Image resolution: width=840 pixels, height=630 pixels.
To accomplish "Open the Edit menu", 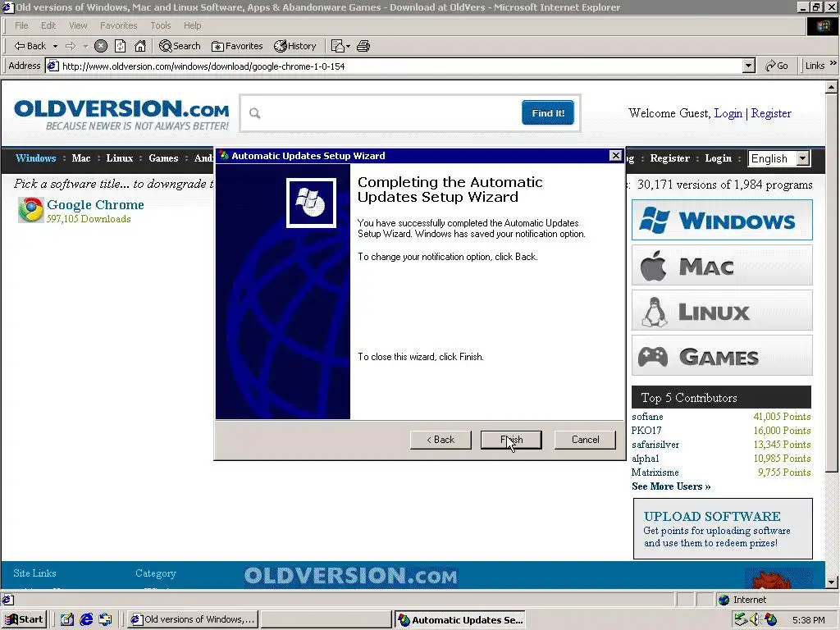I will [x=48, y=25].
